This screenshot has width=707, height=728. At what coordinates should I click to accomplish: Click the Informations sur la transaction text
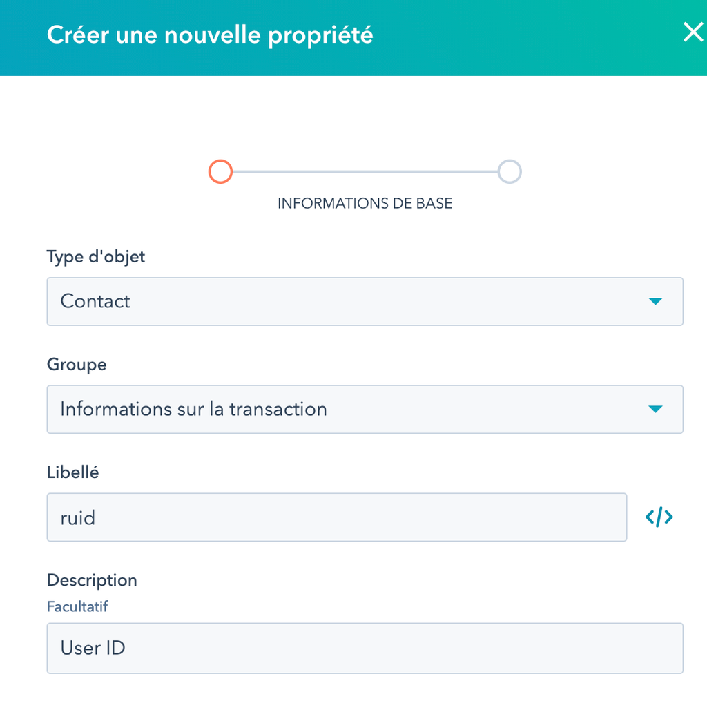(x=193, y=409)
